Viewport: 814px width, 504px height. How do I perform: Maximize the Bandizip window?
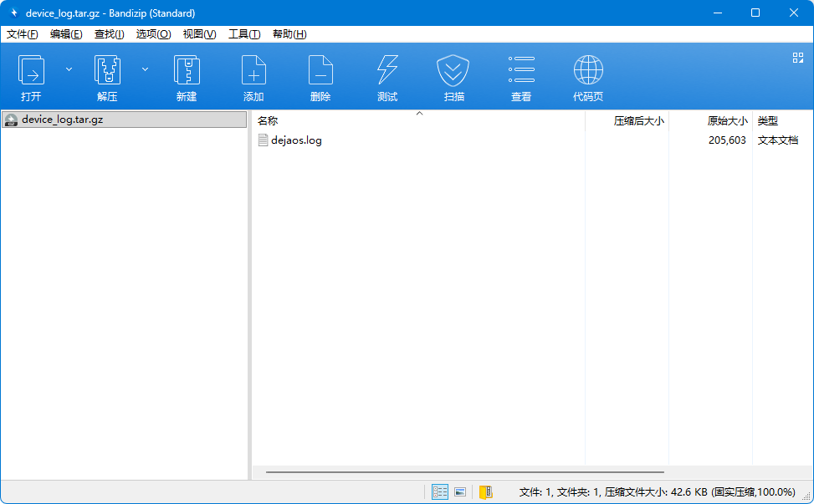pyautogui.click(x=756, y=13)
